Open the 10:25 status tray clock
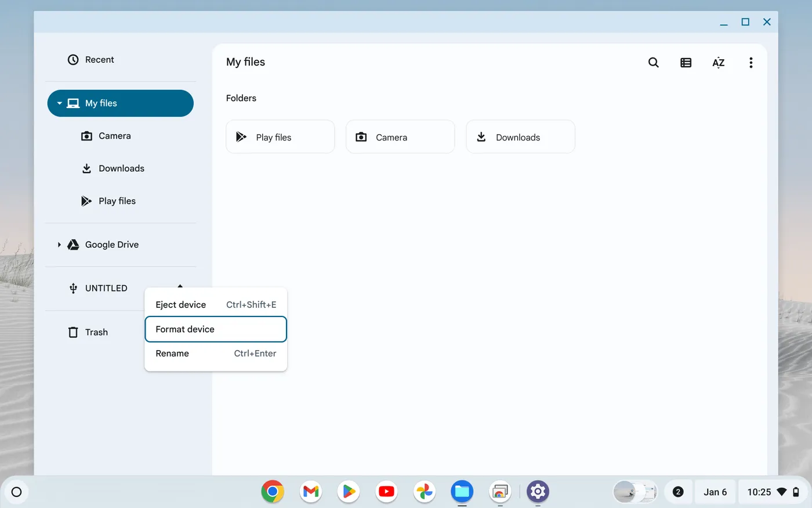 coord(759,492)
